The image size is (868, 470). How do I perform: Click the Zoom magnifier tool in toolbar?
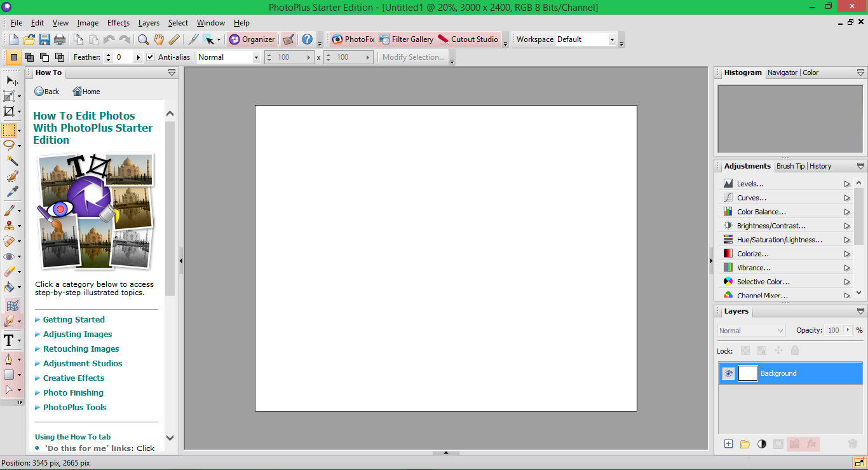144,39
